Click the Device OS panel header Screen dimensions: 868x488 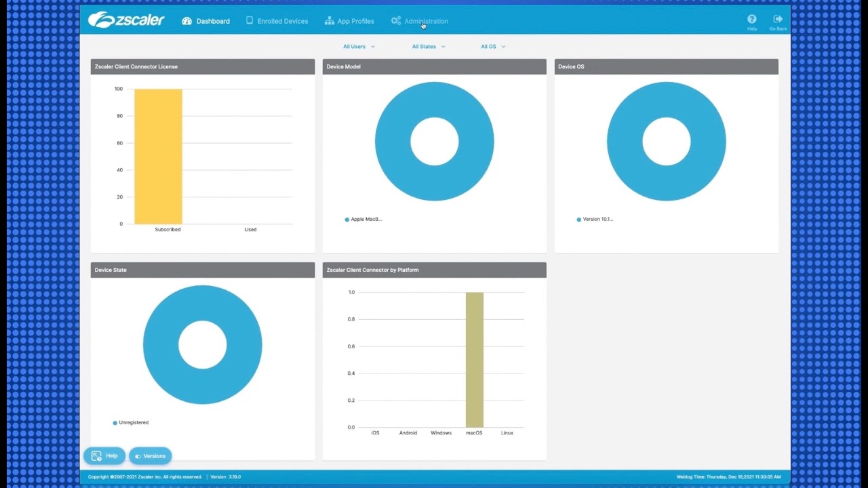666,66
